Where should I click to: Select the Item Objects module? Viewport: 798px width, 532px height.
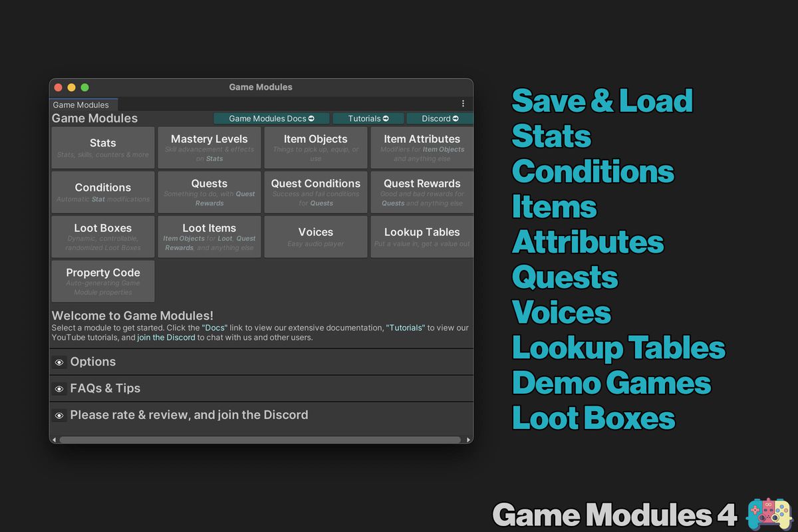click(x=316, y=148)
